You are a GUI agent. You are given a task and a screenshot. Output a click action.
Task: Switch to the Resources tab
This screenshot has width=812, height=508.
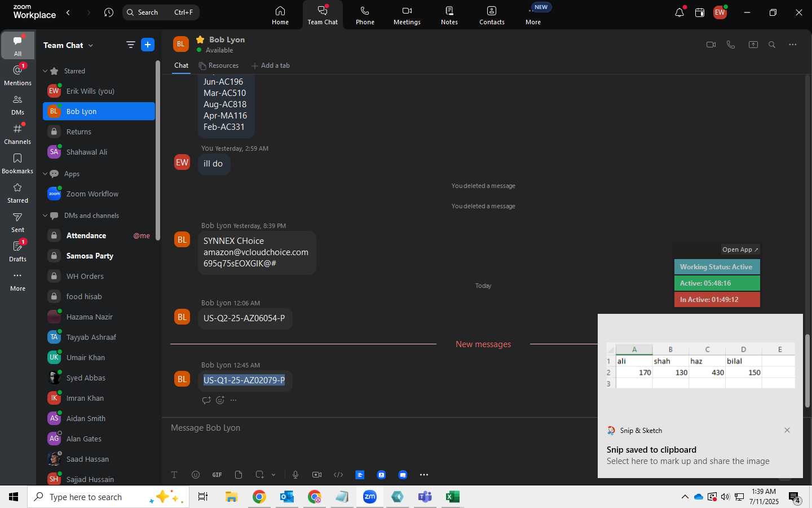click(x=219, y=65)
